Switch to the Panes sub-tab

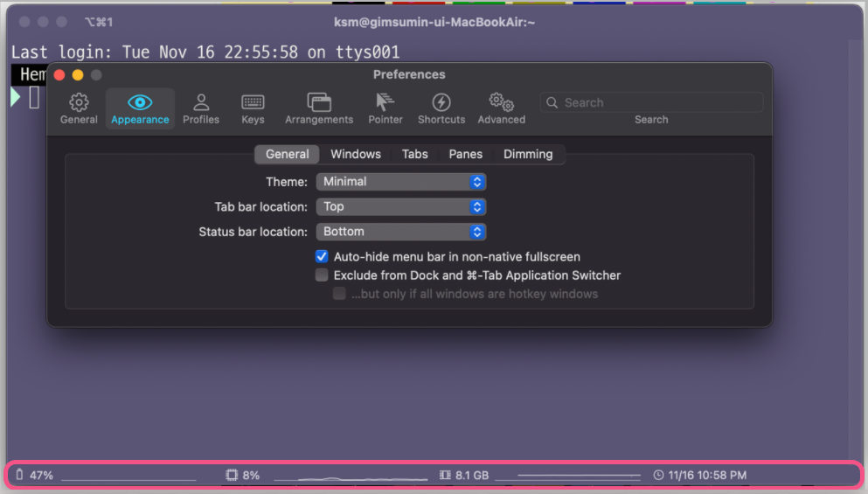(466, 154)
